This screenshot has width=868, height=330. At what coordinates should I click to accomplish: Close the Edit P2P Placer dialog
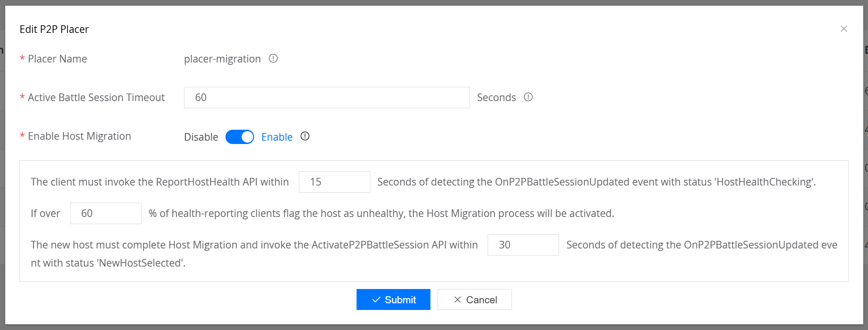844,29
